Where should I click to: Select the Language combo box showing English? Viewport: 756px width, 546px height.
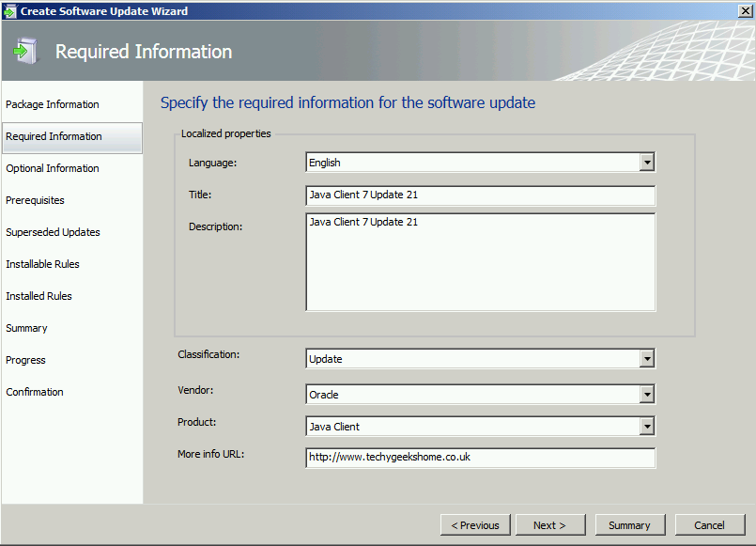click(x=480, y=163)
